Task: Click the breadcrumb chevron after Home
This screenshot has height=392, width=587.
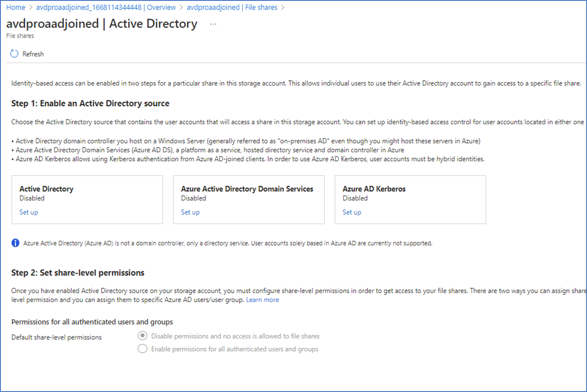Action: [31, 8]
